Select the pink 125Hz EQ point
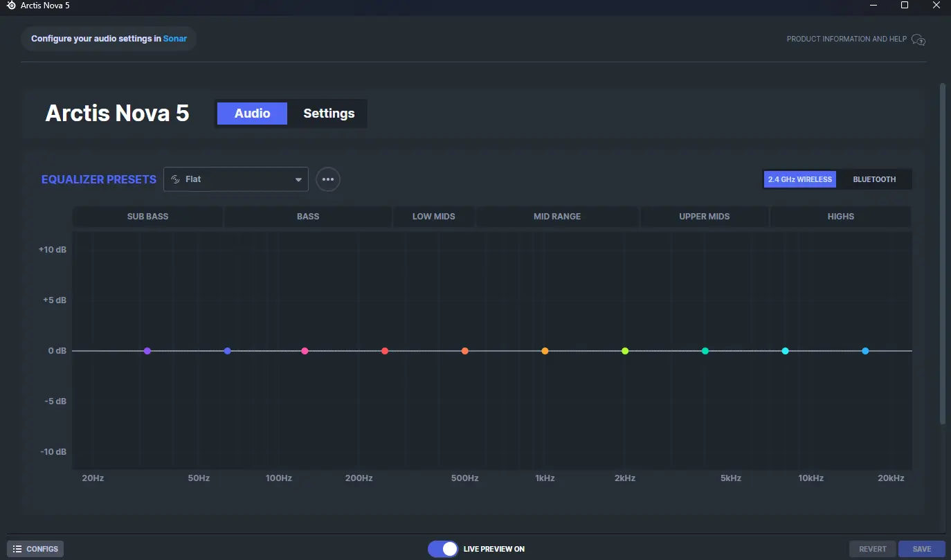Viewport: 951px width, 560px height. 305,351
